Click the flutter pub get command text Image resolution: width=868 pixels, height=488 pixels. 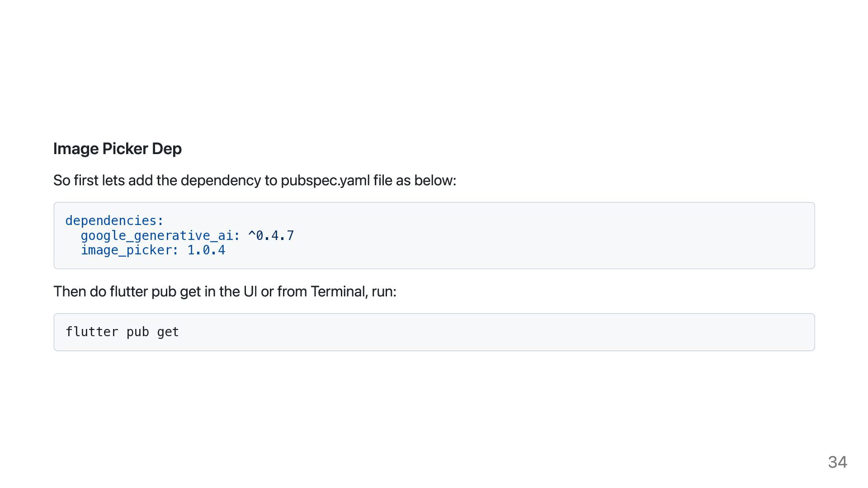point(123,332)
